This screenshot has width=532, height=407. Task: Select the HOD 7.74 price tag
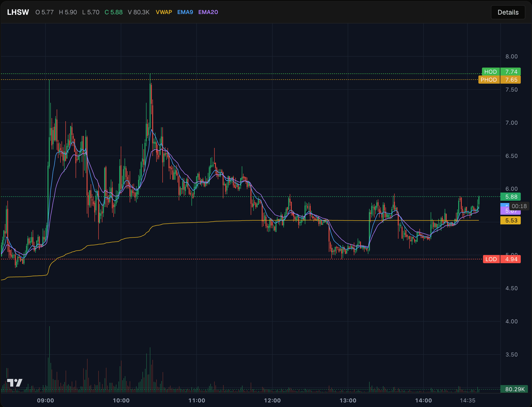(501, 72)
